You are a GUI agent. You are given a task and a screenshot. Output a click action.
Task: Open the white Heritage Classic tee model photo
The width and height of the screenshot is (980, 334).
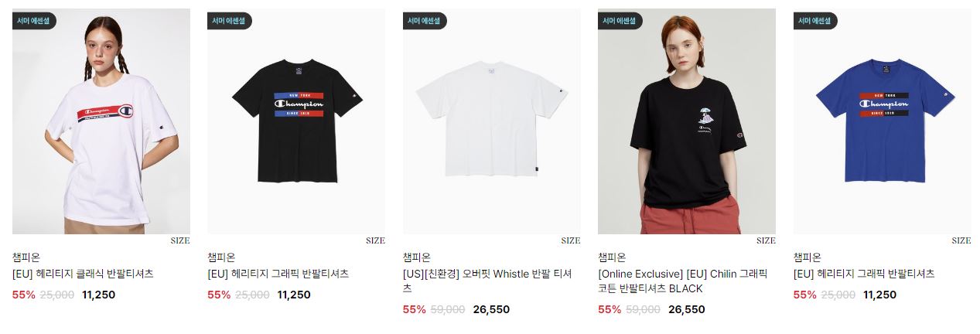point(101,121)
